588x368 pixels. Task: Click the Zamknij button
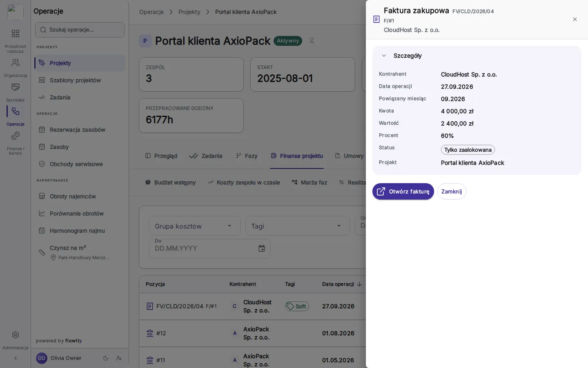tap(452, 191)
